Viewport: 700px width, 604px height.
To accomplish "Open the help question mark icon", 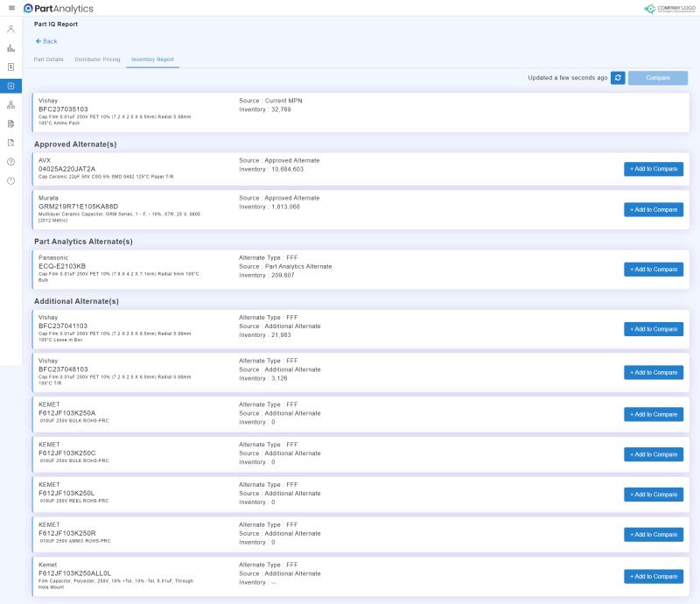I will point(11,163).
